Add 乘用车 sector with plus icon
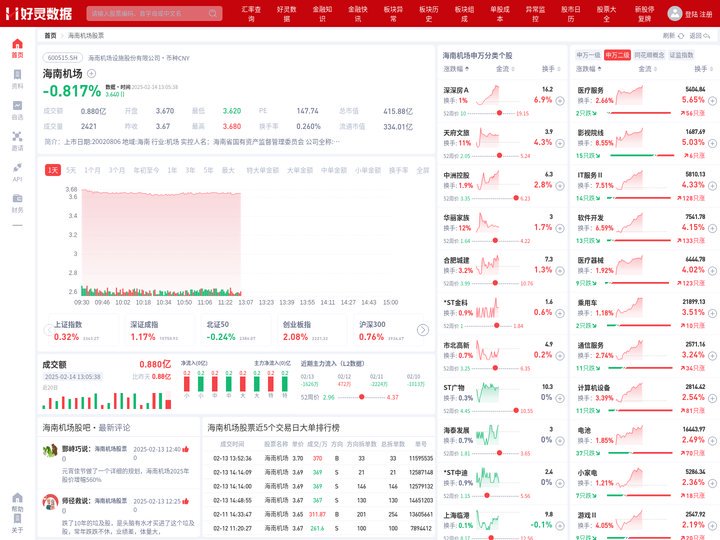720x540 pixels. [712, 313]
